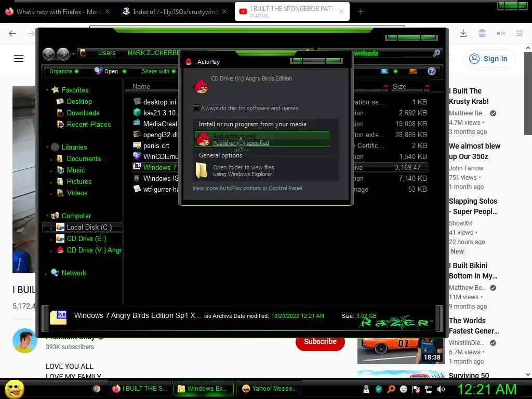Choose 'Open folder to view files' option
This screenshot has height=399, width=532.
point(262,170)
